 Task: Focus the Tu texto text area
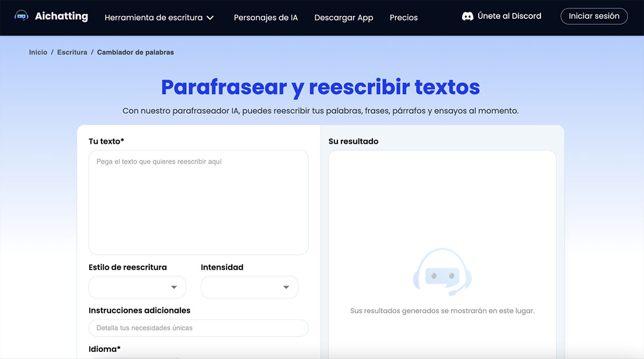(x=199, y=202)
